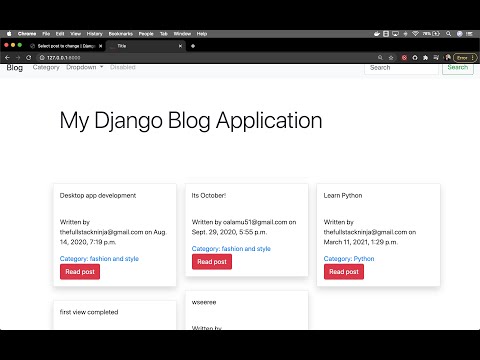Image resolution: width=480 pixels, height=360 pixels.
Task: Open Chrome three-dot menu
Action: pyautogui.click(x=473, y=58)
